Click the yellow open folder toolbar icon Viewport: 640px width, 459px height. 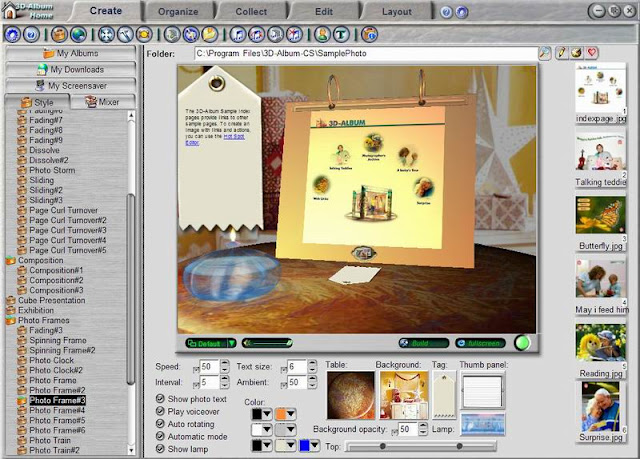[x=209, y=34]
